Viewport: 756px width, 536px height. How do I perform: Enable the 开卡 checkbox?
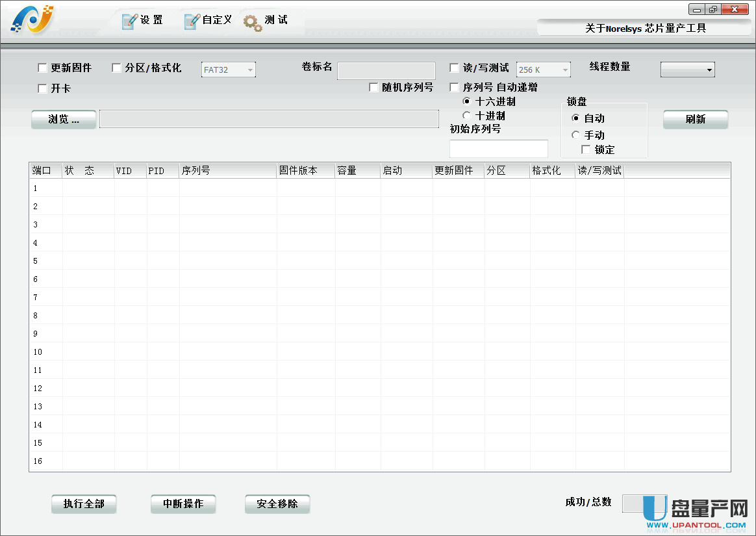[x=42, y=88]
